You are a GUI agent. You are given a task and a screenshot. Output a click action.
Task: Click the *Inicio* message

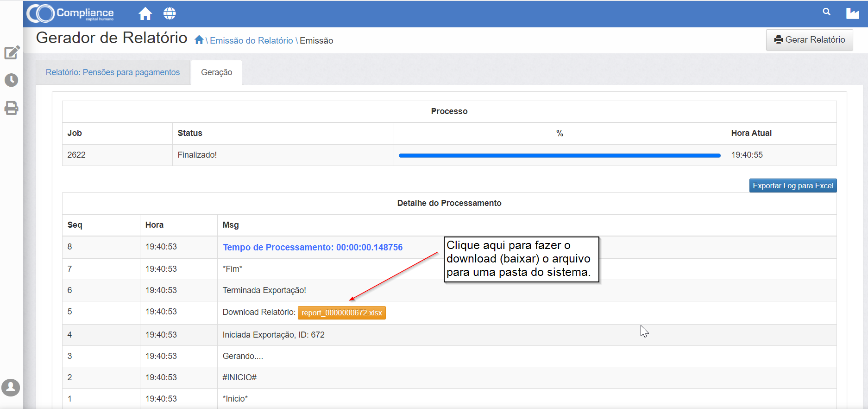235,399
